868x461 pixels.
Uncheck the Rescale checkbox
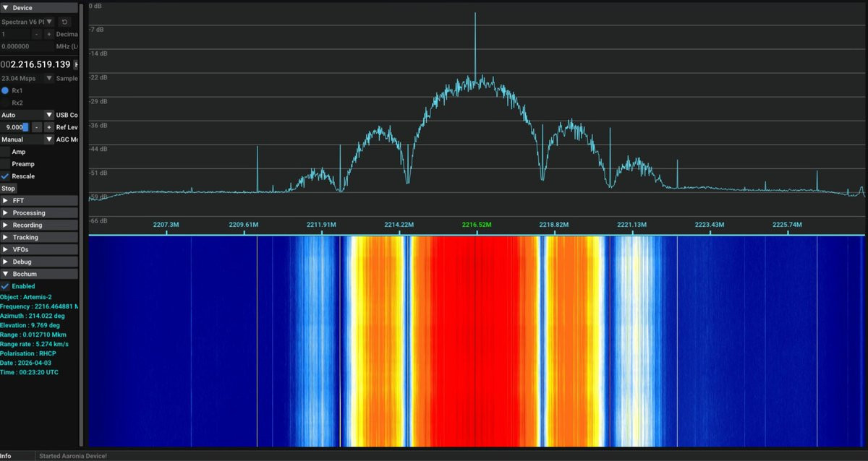[x=5, y=176]
